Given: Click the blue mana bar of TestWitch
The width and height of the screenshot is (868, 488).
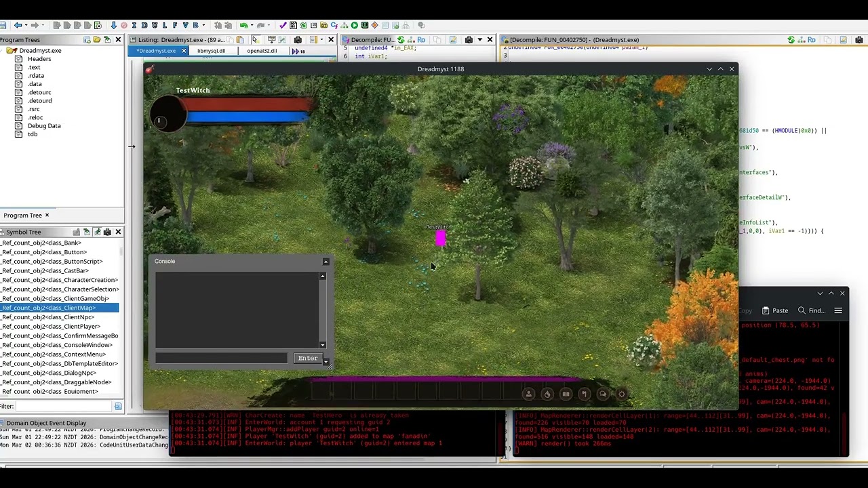Looking at the screenshot, I should point(248,117).
